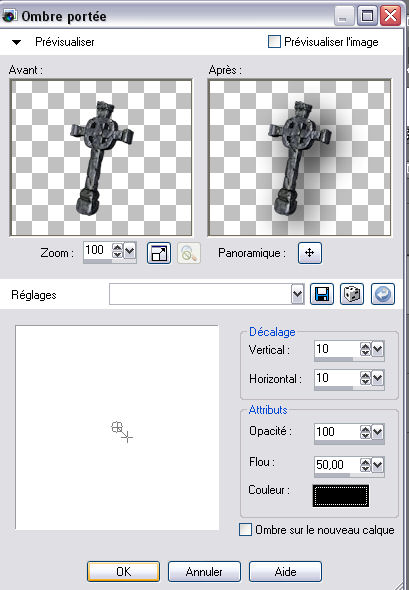The height and width of the screenshot is (590, 409).
Task: Open the Opacité slider dropdown arrow
Action: coord(378,432)
